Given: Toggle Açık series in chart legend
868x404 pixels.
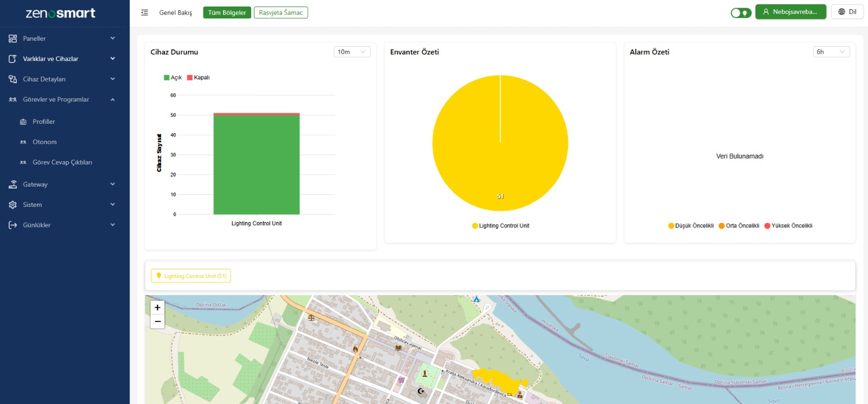Looking at the screenshot, I should click(173, 78).
